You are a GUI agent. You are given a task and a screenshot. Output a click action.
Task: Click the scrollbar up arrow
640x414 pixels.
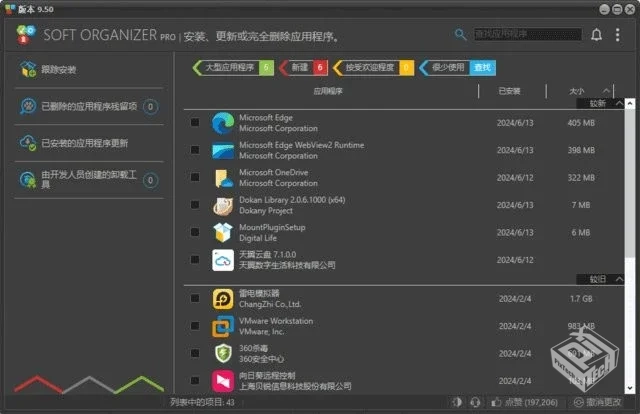pyautogui.click(x=630, y=104)
